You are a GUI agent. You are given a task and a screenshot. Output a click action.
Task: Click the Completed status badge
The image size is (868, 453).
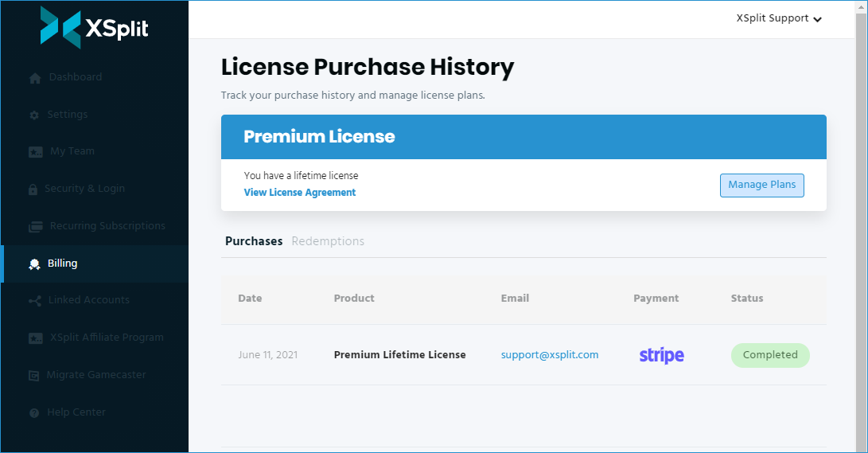pos(770,355)
